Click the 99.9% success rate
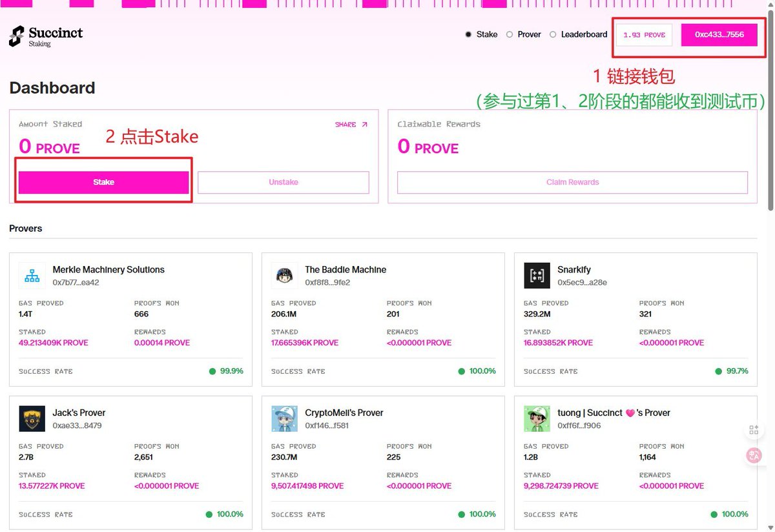Viewport: 775px width, 532px height. tap(231, 371)
